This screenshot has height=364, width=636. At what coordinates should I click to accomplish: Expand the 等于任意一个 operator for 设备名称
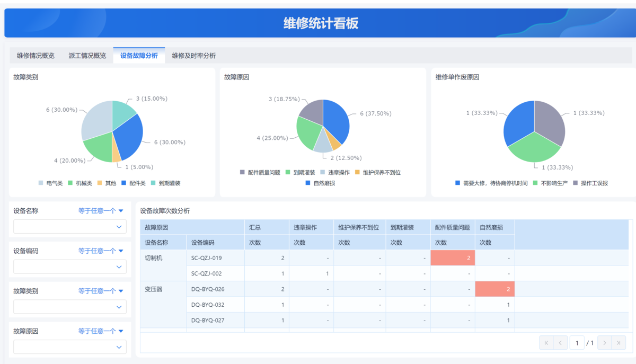(x=101, y=211)
